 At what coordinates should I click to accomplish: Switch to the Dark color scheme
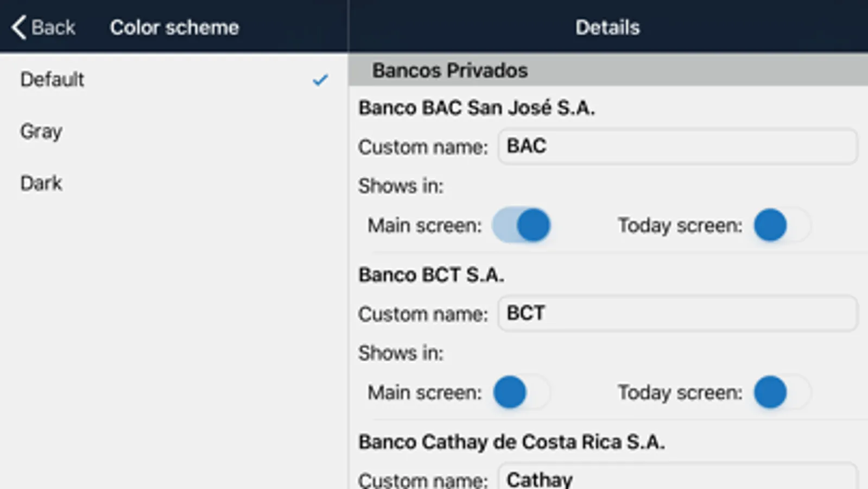click(x=41, y=183)
